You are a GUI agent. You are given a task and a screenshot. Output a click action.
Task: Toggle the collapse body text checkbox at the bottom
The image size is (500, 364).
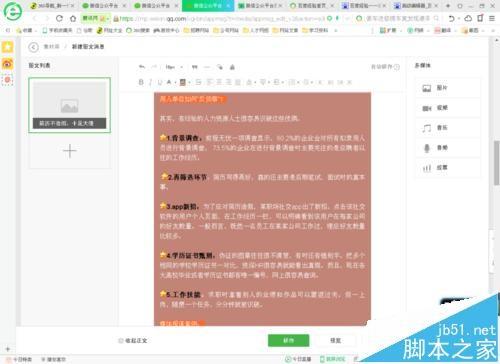point(121,341)
